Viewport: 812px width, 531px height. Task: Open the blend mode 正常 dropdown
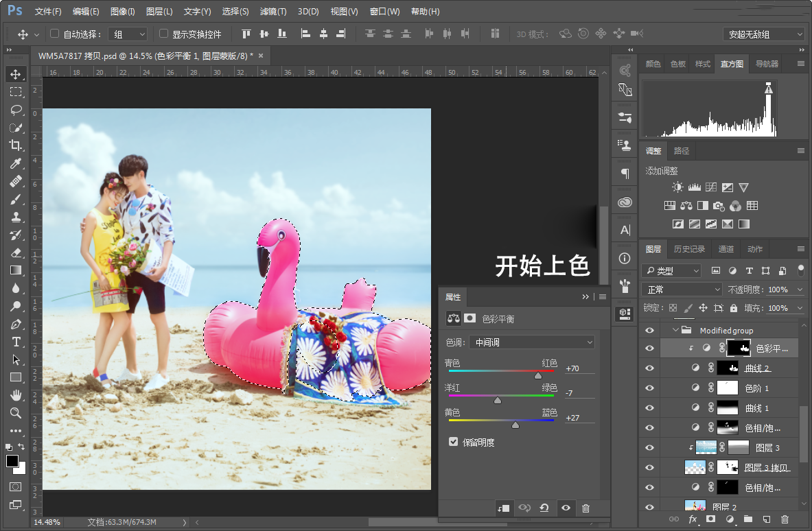[682, 290]
